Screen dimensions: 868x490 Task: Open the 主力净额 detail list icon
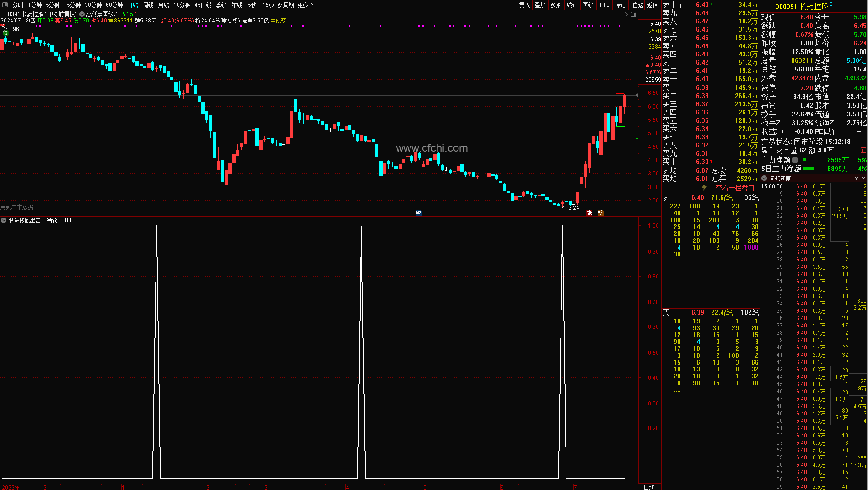pyautogui.click(x=795, y=160)
